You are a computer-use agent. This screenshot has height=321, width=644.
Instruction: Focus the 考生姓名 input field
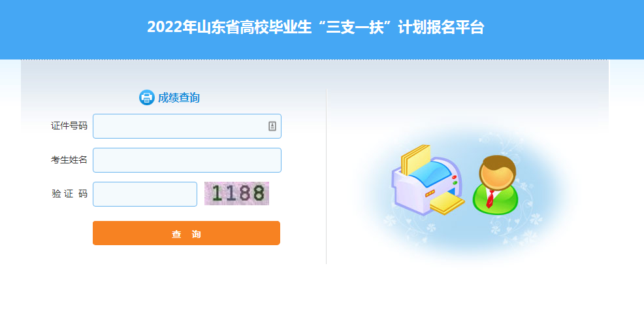(187, 160)
